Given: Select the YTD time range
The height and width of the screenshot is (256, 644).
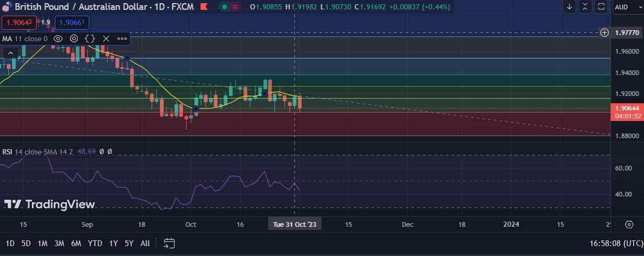Looking at the screenshot, I should (95, 243).
